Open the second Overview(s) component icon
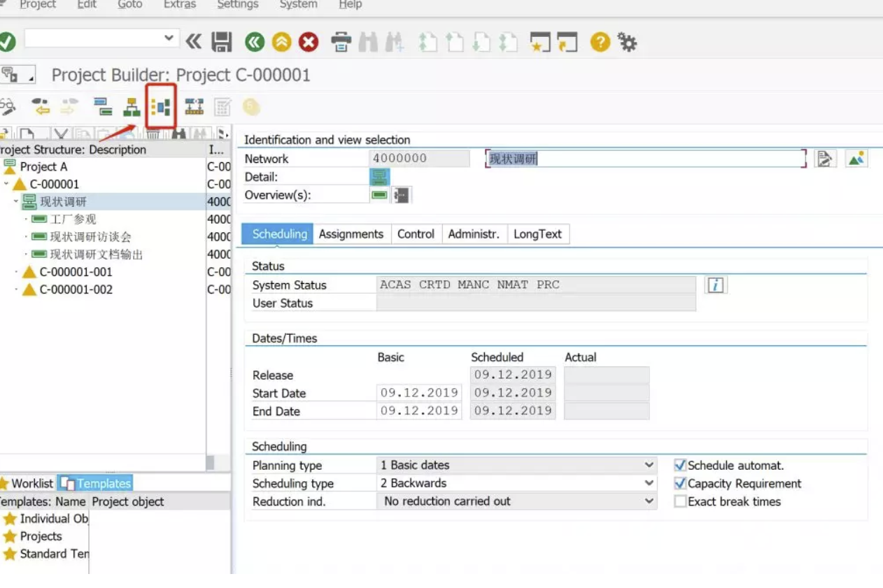The width and height of the screenshot is (883, 588). (402, 195)
